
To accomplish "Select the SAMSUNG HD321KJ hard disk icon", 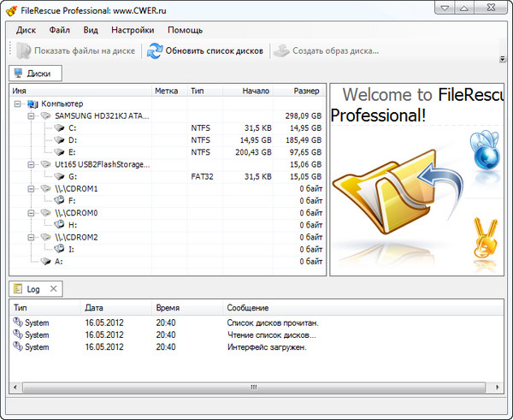I will pos(45,115).
